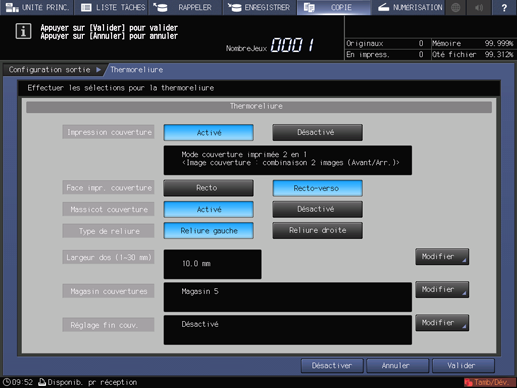This screenshot has height=388, width=517.
Task: Choose Recto-verso for Face impr. couverture
Action: coord(317,188)
